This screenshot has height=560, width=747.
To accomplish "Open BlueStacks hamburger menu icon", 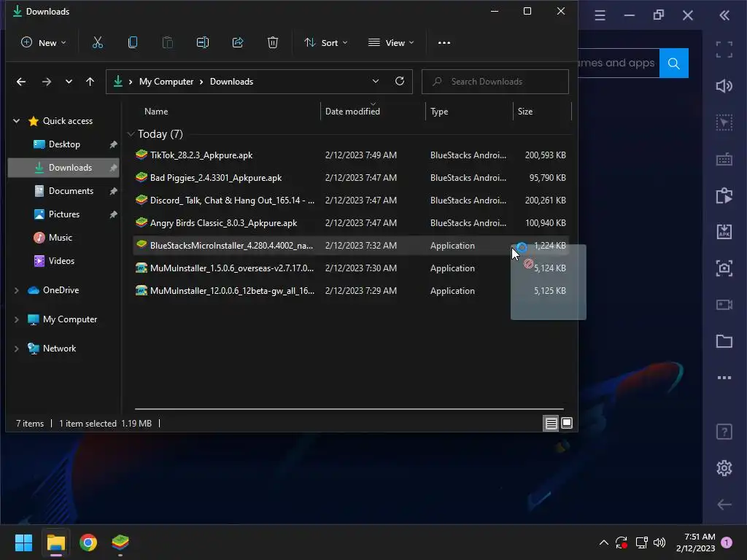I will pyautogui.click(x=600, y=15).
